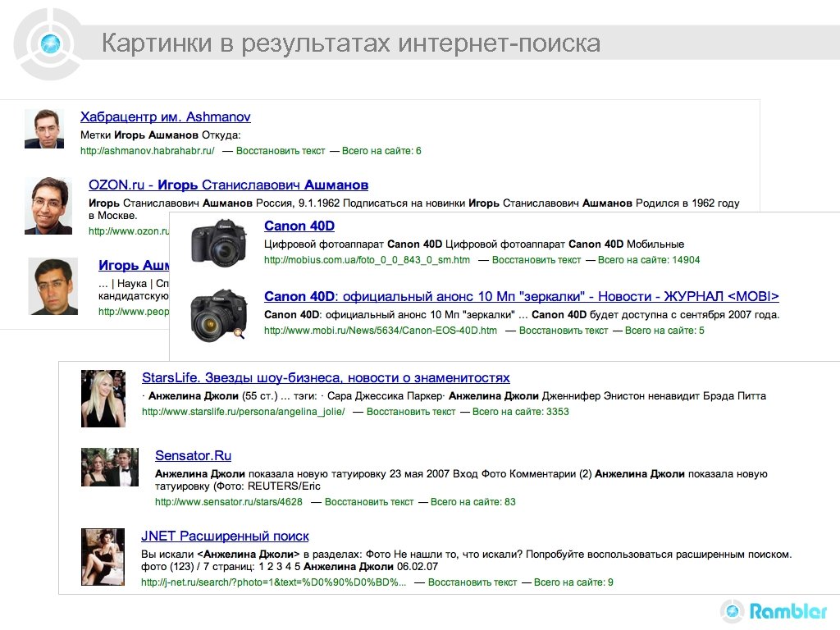Click the thumbnail beside JNET result

coord(103,557)
